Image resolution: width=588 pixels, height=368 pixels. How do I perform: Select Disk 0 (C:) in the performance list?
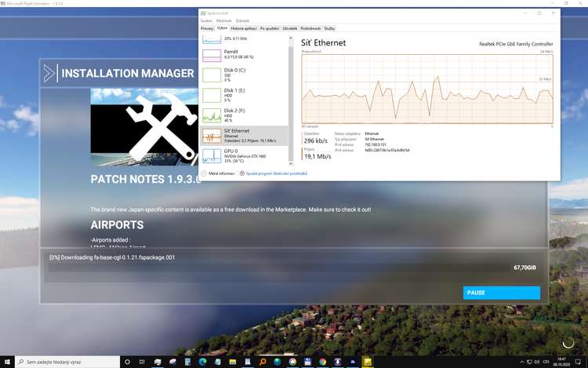tap(244, 75)
